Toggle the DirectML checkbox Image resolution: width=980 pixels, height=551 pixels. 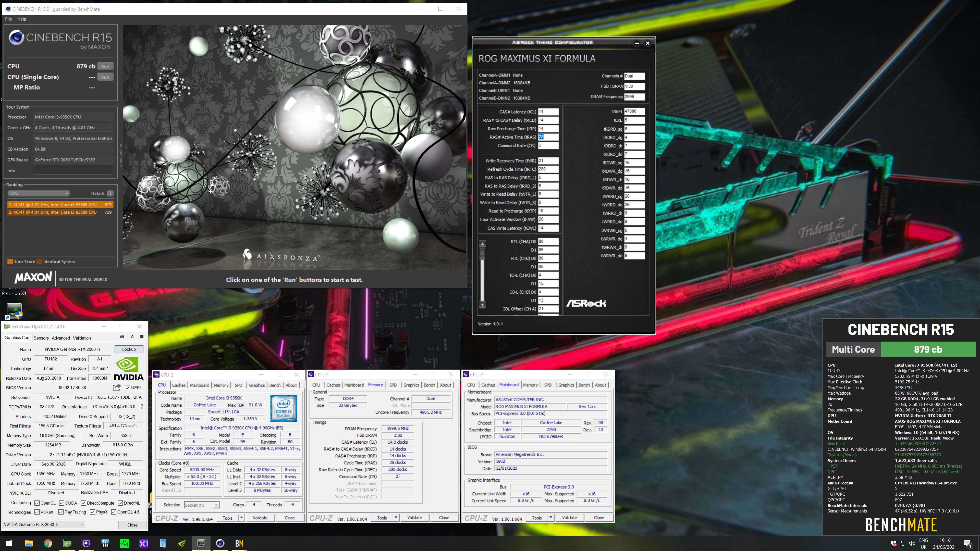click(x=120, y=503)
